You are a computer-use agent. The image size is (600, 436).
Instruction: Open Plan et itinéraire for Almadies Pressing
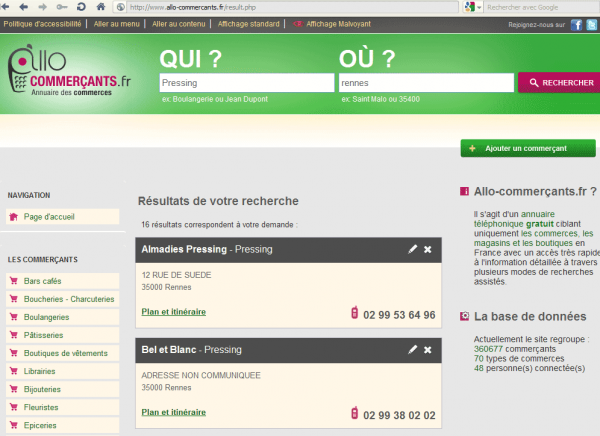point(174,311)
